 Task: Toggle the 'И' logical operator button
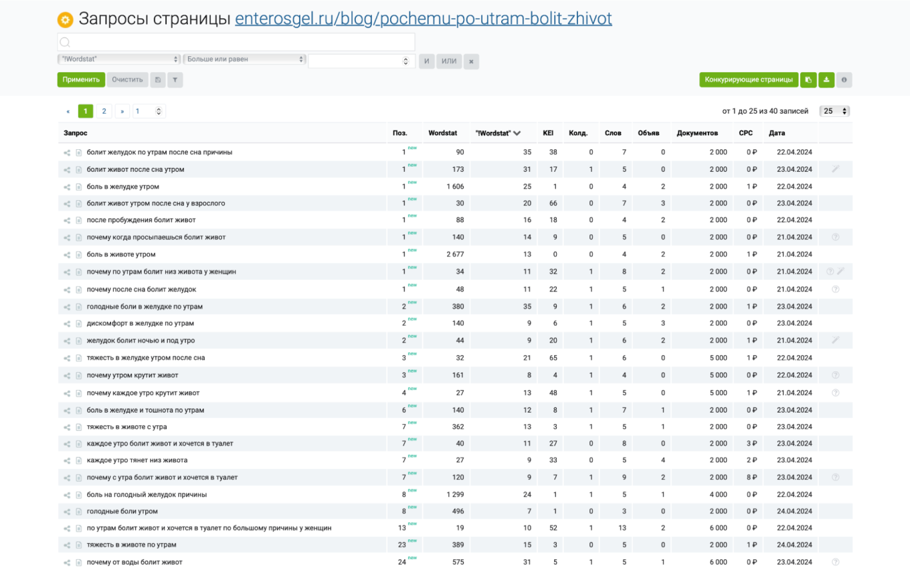[427, 62]
